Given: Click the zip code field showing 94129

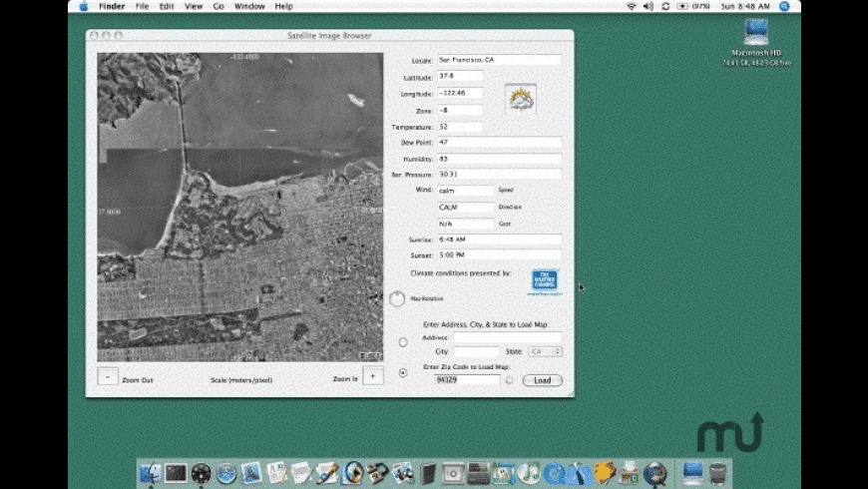Looking at the screenshot, I should (x=467, y=380).
